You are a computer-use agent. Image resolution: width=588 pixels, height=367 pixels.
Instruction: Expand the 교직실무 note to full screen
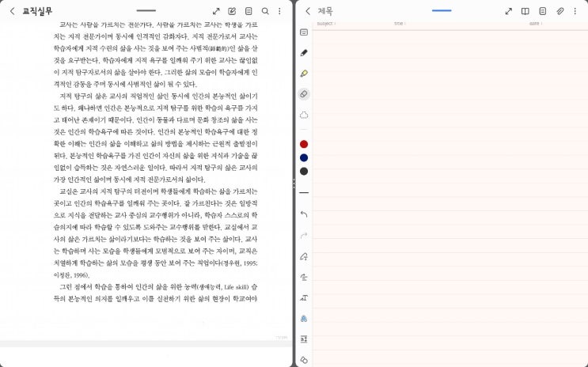[x=216, y=11]
